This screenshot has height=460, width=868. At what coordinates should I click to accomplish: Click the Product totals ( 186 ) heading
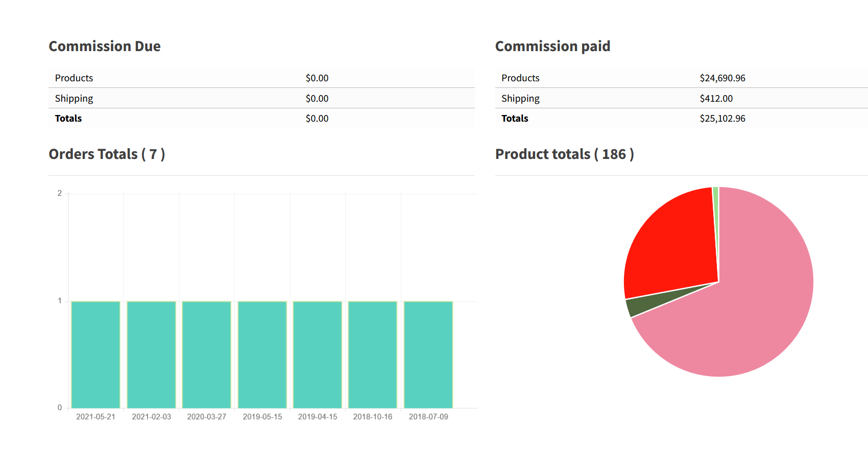pos(564,154)
